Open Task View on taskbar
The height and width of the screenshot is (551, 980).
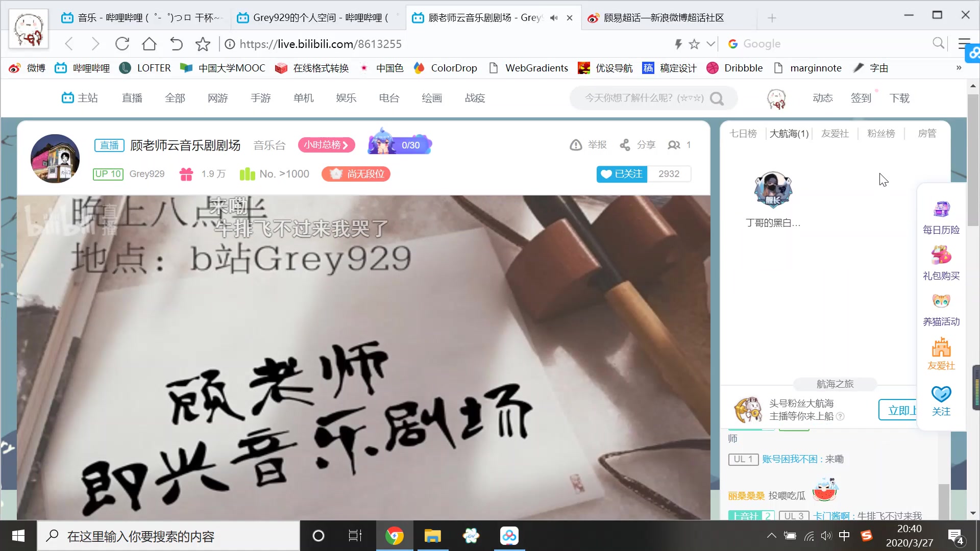coord(355,536)
